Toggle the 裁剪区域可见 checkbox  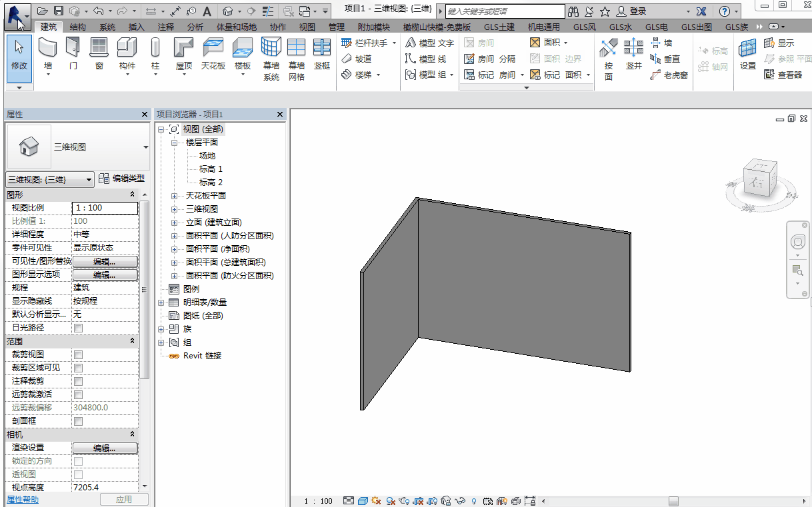[79, 368]
